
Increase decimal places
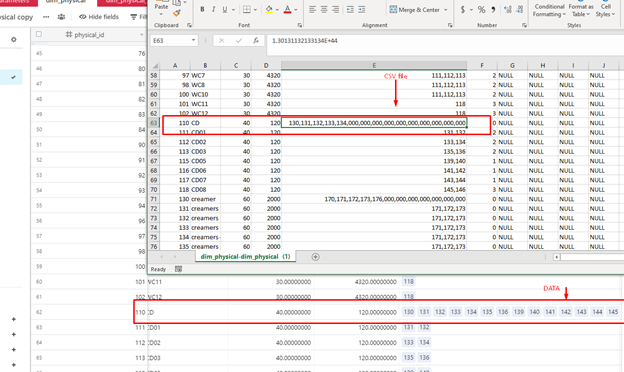click(x=507, y=9)
